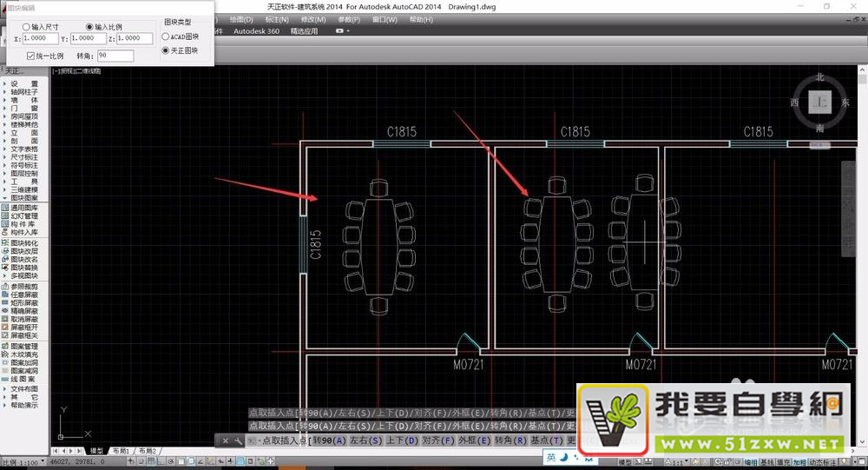Choose the 对齐(F) command option
The height and width of the screenshot is (470, 868).
tap(437, 440)
